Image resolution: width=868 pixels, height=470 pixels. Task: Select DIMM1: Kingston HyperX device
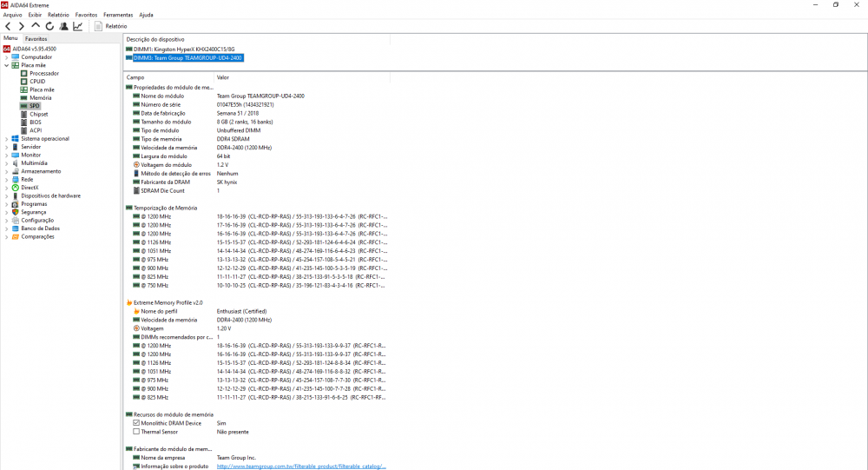tap(184, 50)
